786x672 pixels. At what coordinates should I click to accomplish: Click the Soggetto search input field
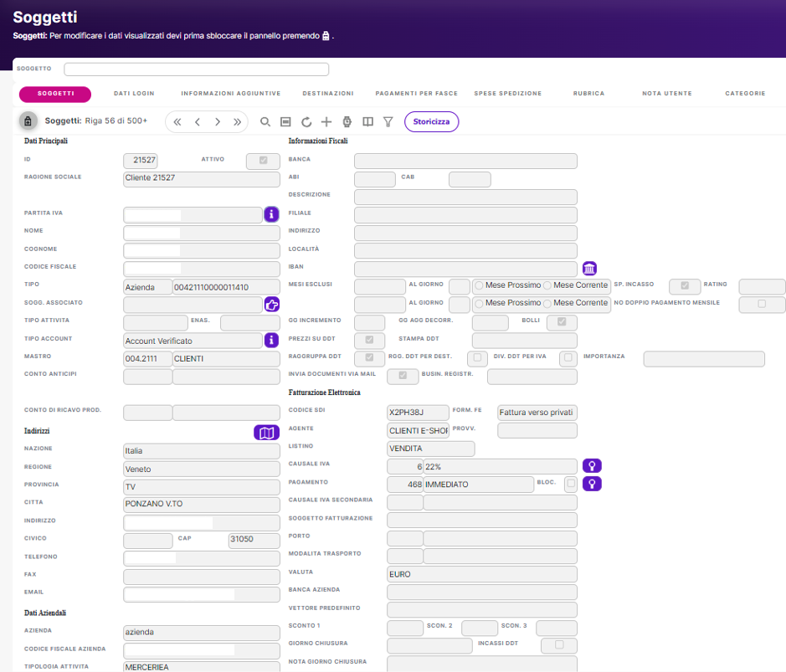[196, 69]
